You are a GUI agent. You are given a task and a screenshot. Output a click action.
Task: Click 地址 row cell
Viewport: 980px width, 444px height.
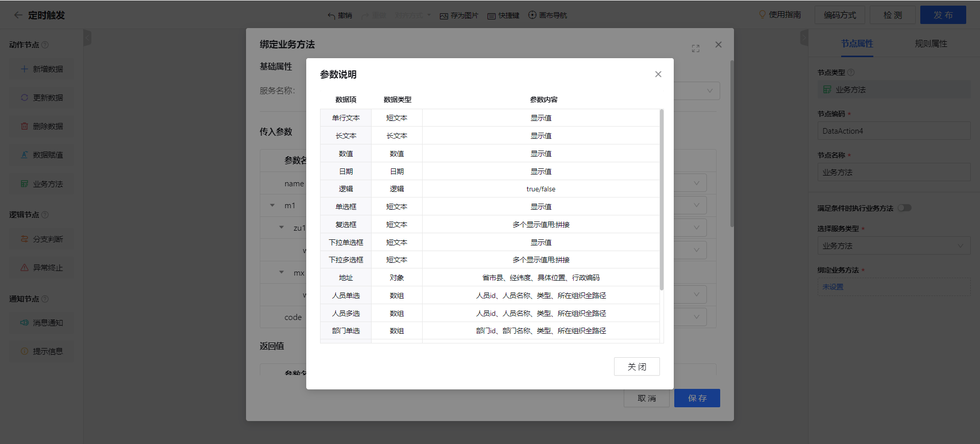[346, 278]
